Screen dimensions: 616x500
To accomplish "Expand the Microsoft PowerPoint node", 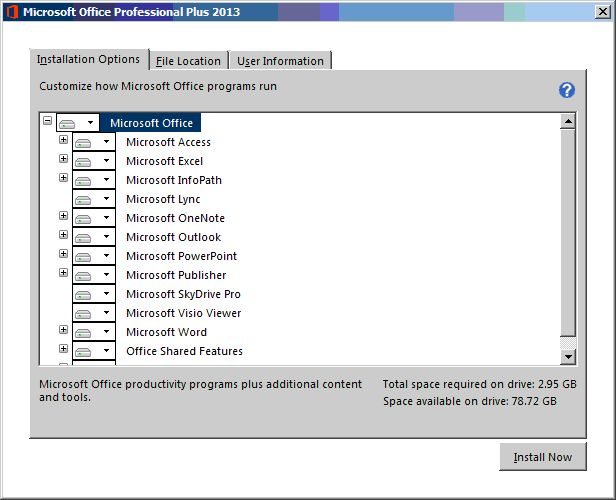I will (x=63, y=253).
